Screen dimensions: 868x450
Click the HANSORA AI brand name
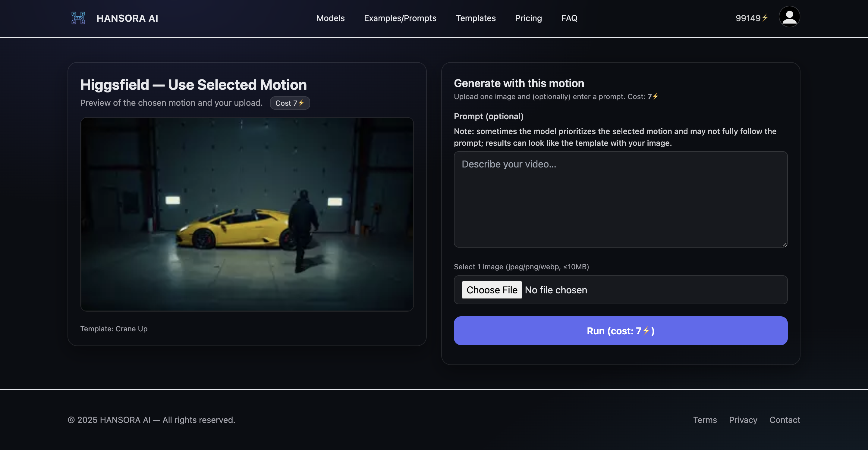pyautogui.click(x=127, y=18)
